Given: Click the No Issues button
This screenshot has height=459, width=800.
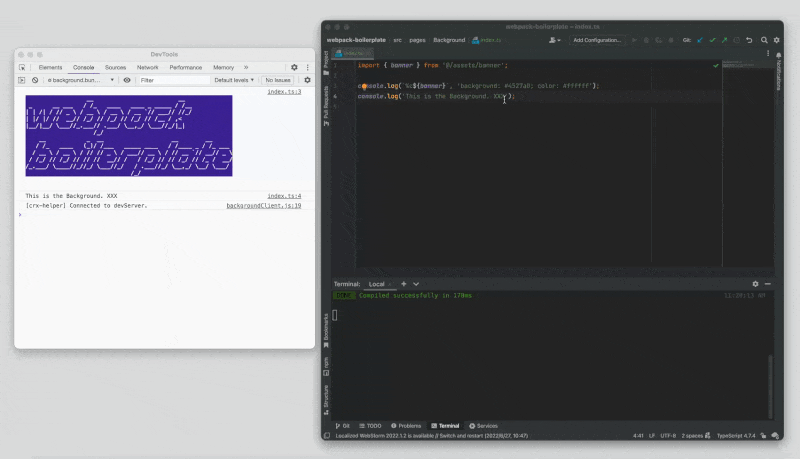Looking at the screenshot, I should click(278, 80).
